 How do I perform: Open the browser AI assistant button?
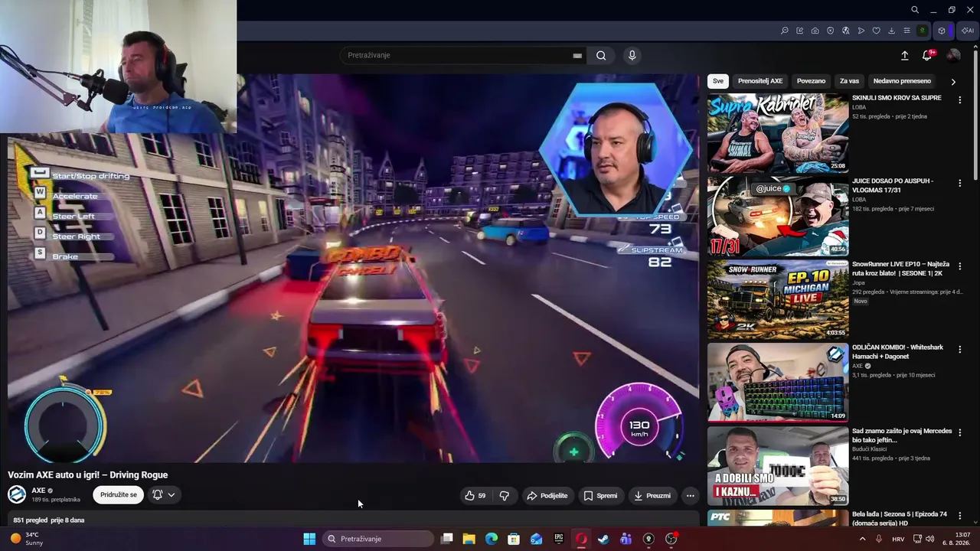coord(968,31)
